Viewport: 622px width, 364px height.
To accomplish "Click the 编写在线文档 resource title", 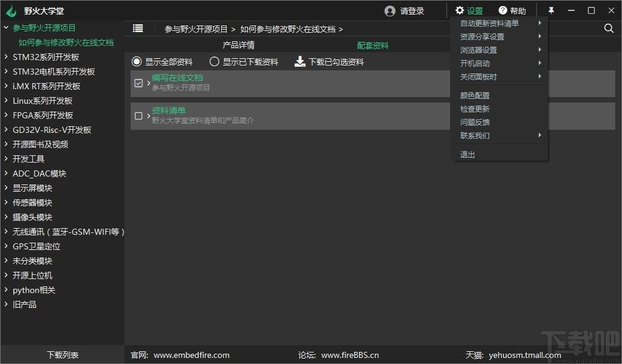I will coord(177,78).
